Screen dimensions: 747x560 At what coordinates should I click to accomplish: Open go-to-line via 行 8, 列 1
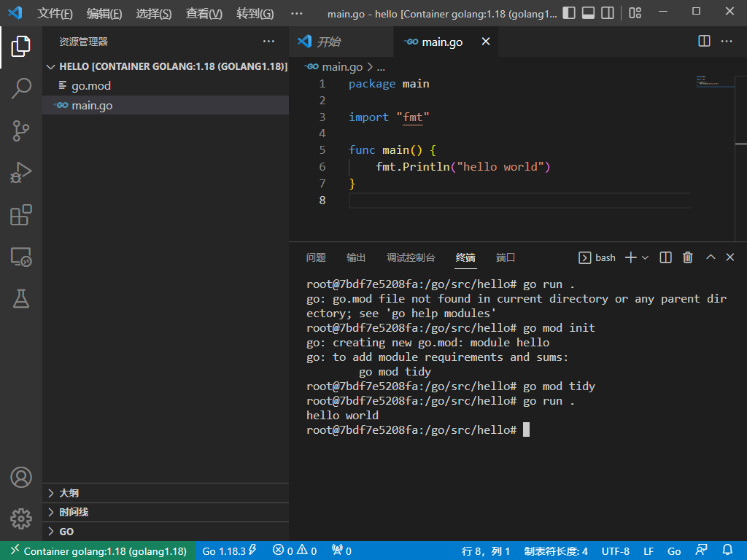(485, 551)
